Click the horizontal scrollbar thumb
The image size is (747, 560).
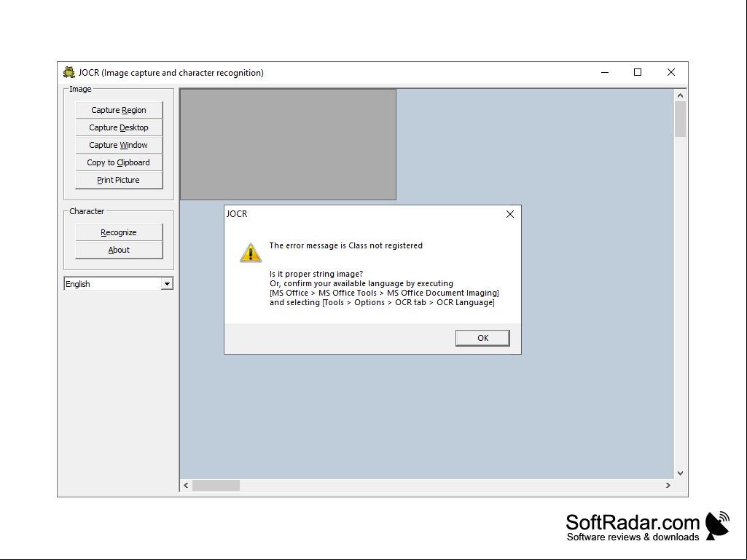(216, 485)
